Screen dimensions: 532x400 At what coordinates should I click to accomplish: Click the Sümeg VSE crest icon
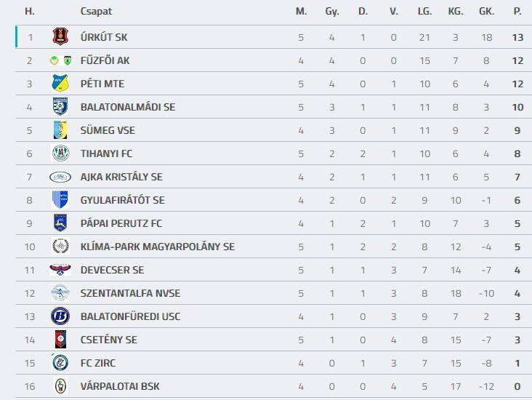tap(60, 130)
